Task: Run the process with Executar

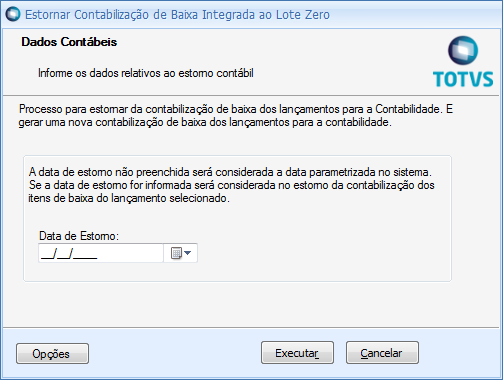Action: click(x=297, y=353)
